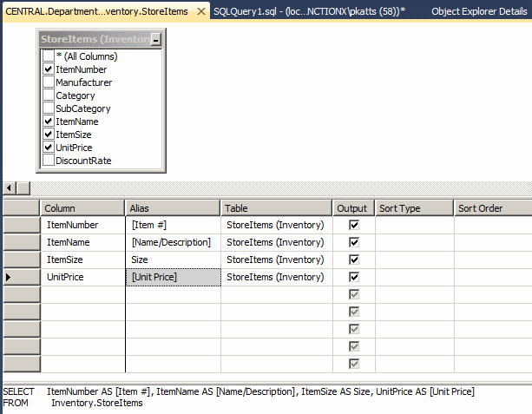532x414 pixels.
Task: Check the * (All Columns) box
Action: click(x=49, y=56)
